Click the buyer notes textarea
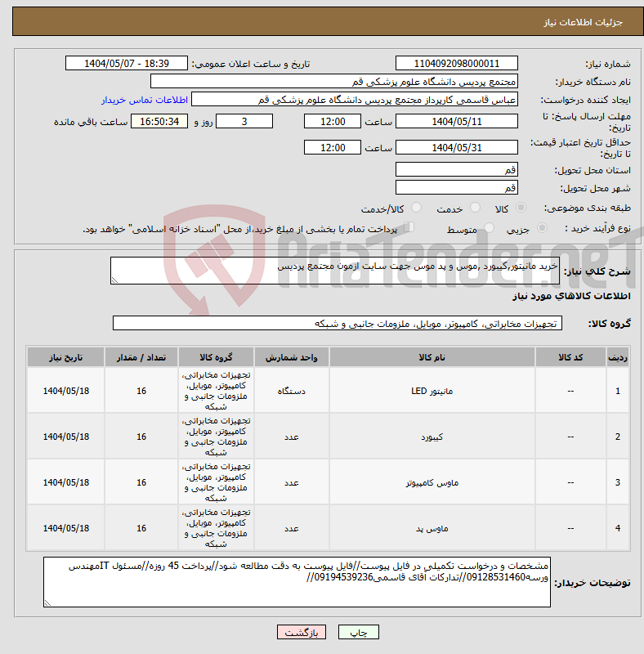The image size is (644, 654). 297,582
